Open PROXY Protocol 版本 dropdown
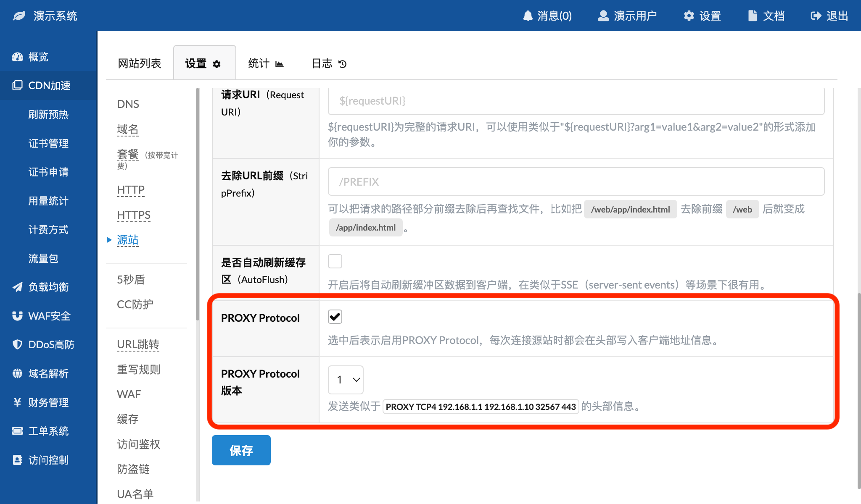Viewport: 861px width, 504px height. pos(346,380)
